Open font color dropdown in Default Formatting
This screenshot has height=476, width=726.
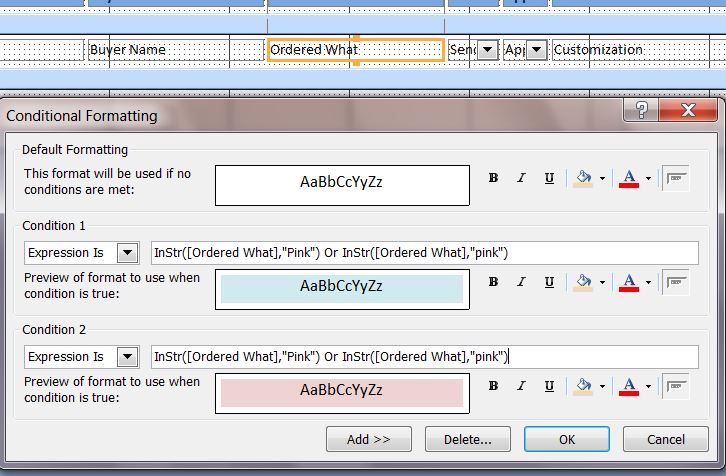648,178
